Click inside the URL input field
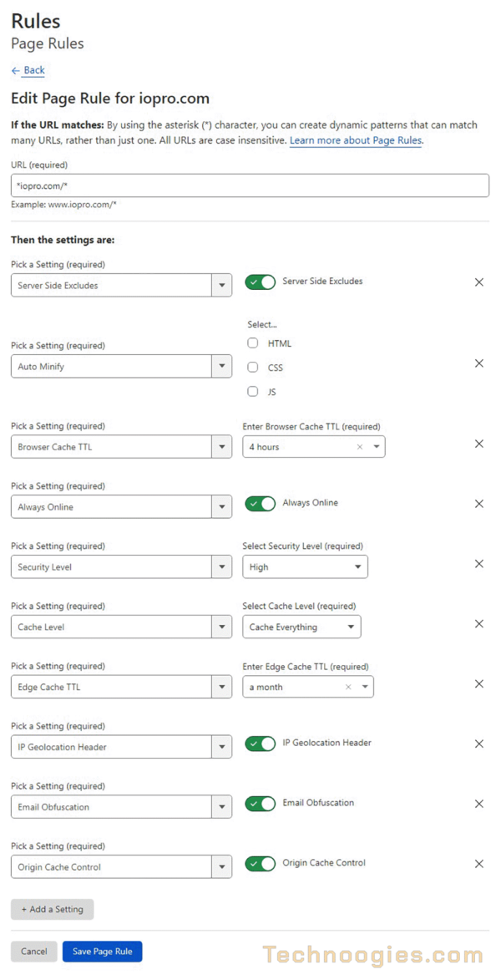Viewport: 501px width, 980px height. click(x=249, y=185)
